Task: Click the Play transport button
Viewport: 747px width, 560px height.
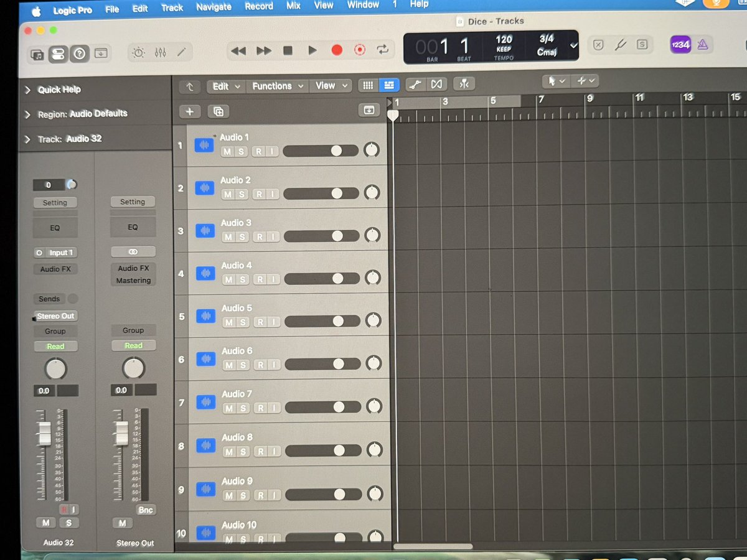Action: coord(312,50)
